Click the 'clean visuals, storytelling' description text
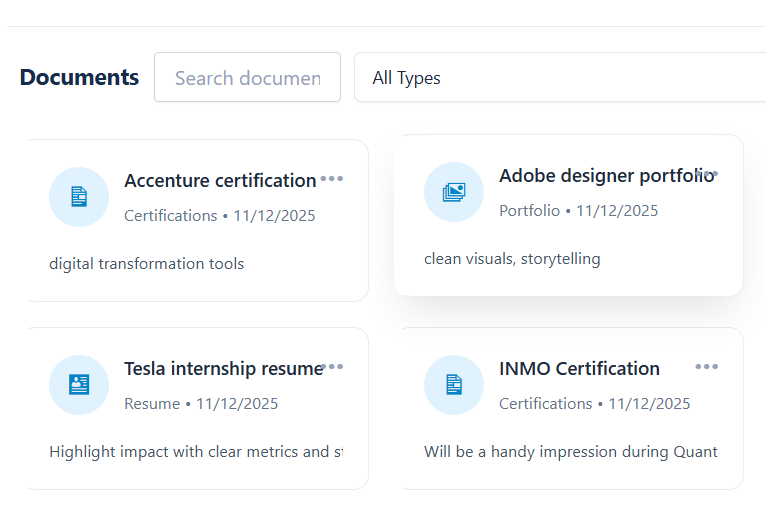This screenshot has height=516, width=766. coord(512,259)
